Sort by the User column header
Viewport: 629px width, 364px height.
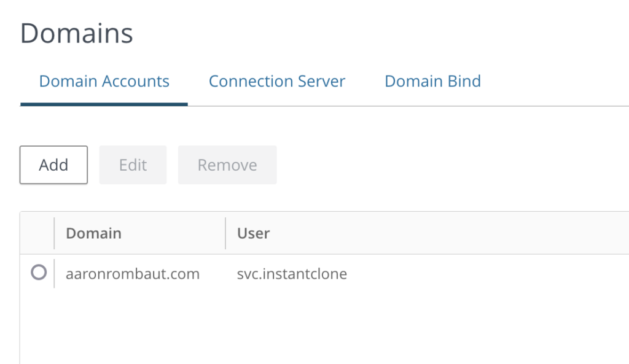(x=253, y=233)
